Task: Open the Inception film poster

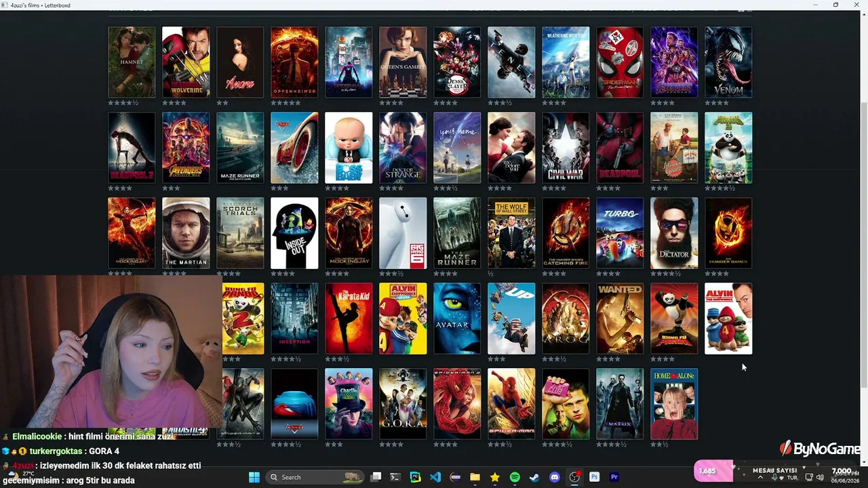Action: pos(294,319)
